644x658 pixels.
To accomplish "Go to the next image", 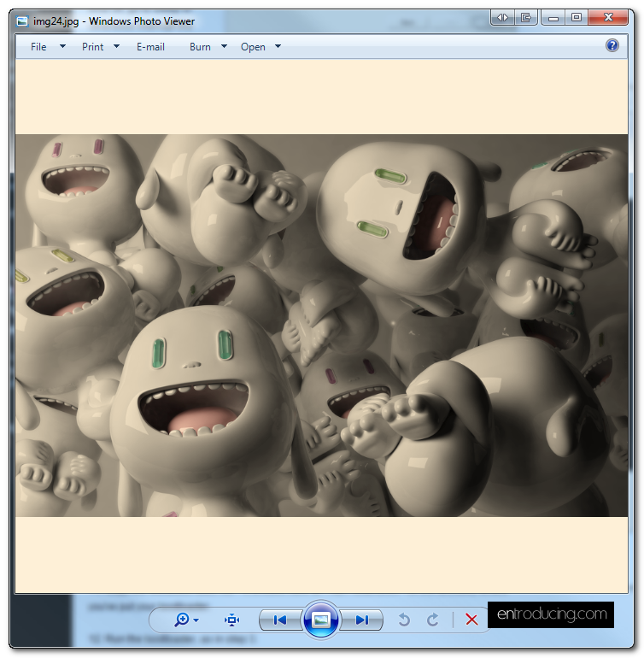I will [x=361, y=620].
